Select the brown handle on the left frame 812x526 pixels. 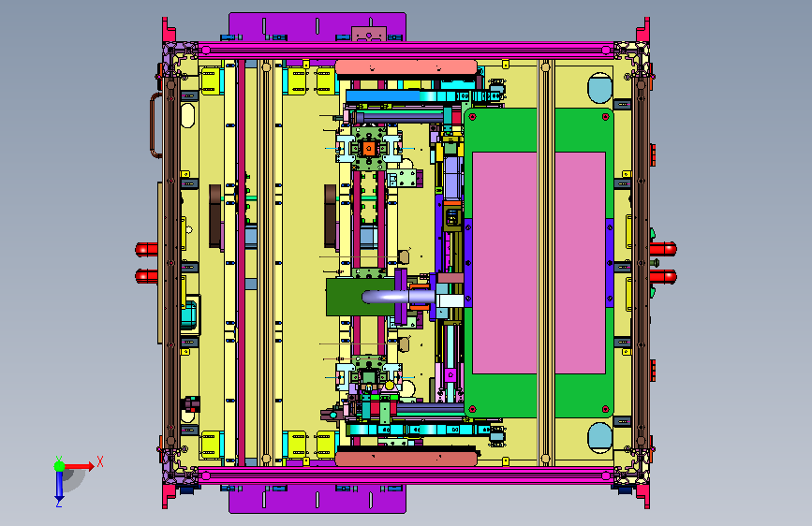point(155,125)
